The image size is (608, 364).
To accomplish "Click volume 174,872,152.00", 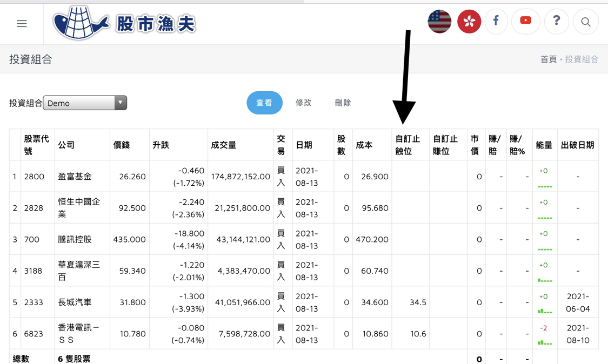I will 240,177.
